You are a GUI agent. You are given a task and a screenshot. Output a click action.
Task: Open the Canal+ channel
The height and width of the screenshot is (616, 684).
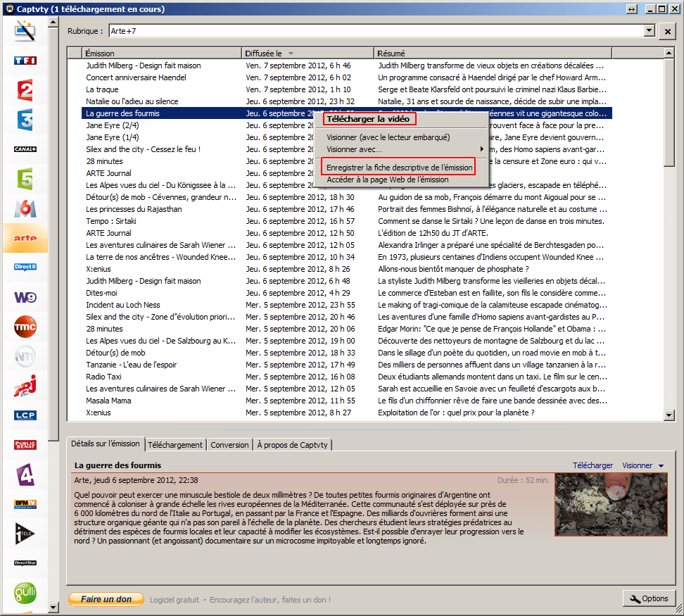25,149
